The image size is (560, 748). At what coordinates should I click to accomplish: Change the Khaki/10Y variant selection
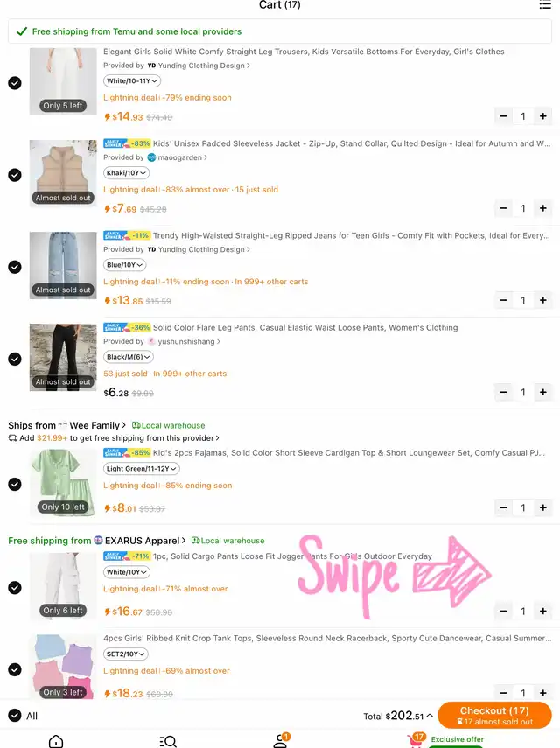click(x=126, y=173)
